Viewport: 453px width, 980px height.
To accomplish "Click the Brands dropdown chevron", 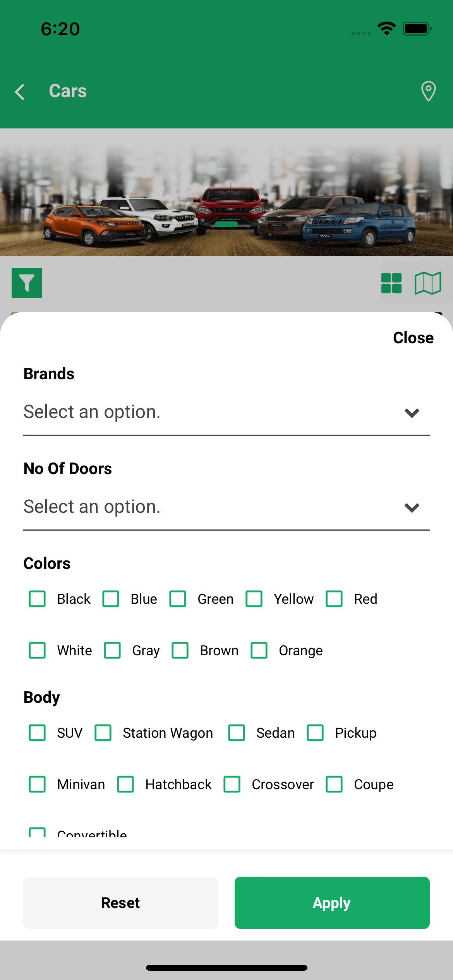I will tap(412, 413).
